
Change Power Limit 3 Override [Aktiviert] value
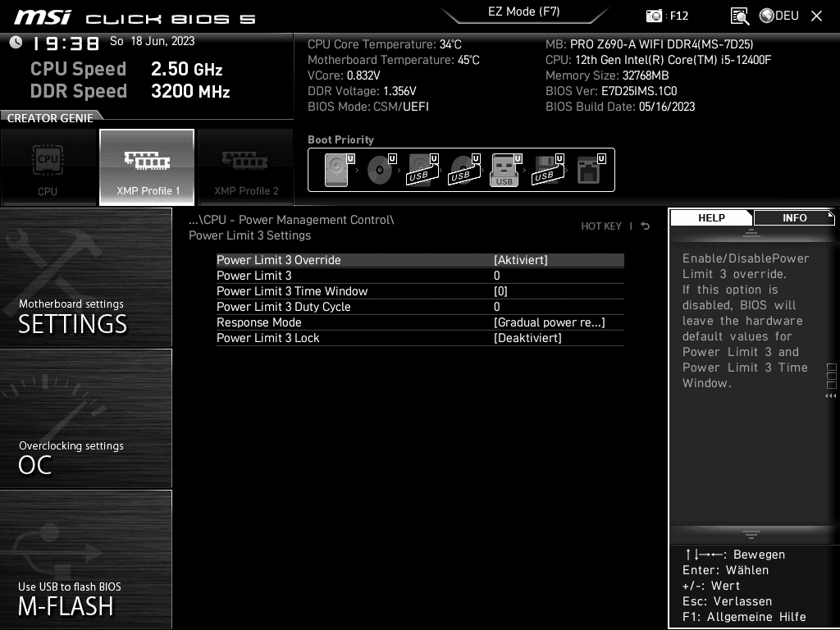coord(521,260)
